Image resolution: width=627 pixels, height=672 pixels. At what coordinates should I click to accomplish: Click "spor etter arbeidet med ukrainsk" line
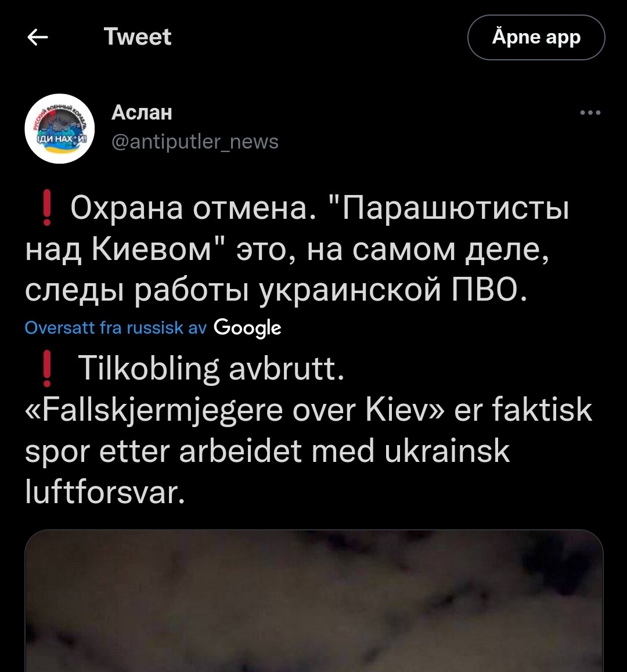[x=267, y=451]
